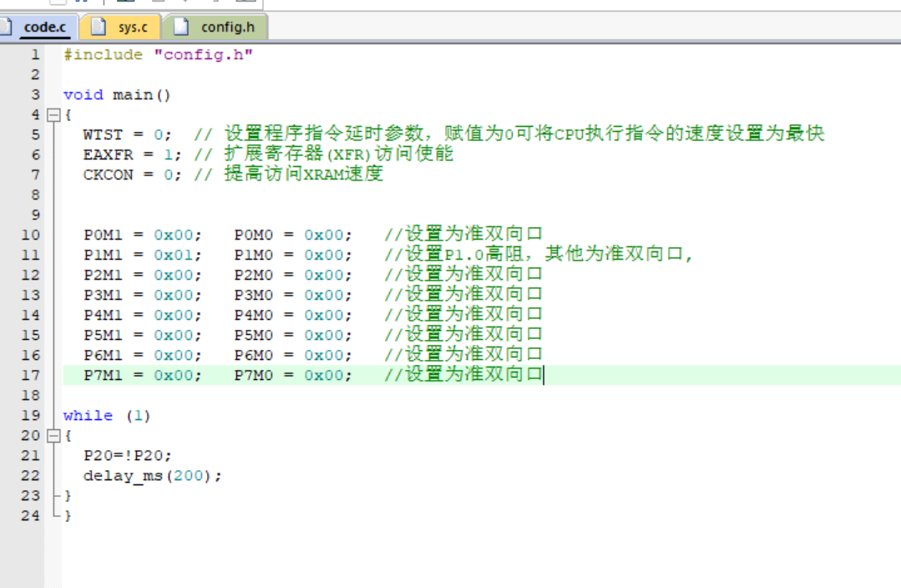Place cursor on CKCON = 0; statement
This screenshot has height=588, width=901.
coord(132,175)
